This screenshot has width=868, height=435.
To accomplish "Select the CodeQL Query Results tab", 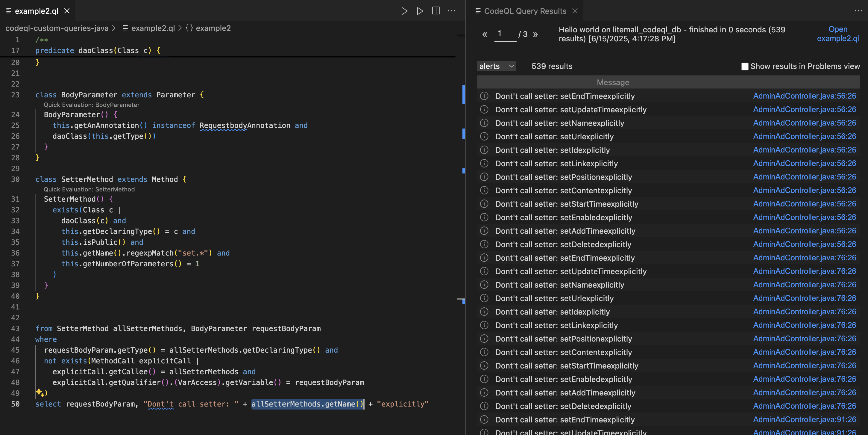I will point(525,11).
